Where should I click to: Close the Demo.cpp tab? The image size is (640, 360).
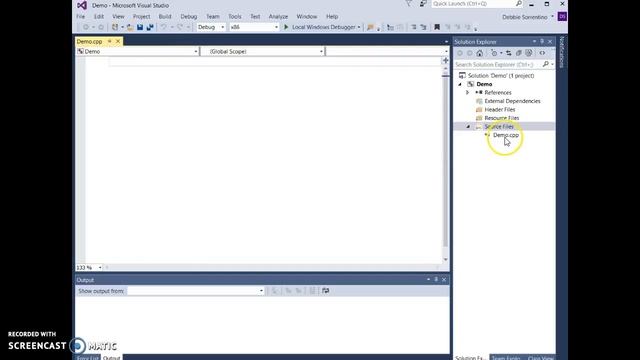[x=118, y=42]
